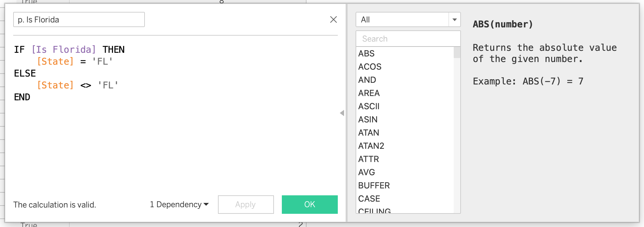
Task: Pick ASCII from the function list
Action: [369, 106]
